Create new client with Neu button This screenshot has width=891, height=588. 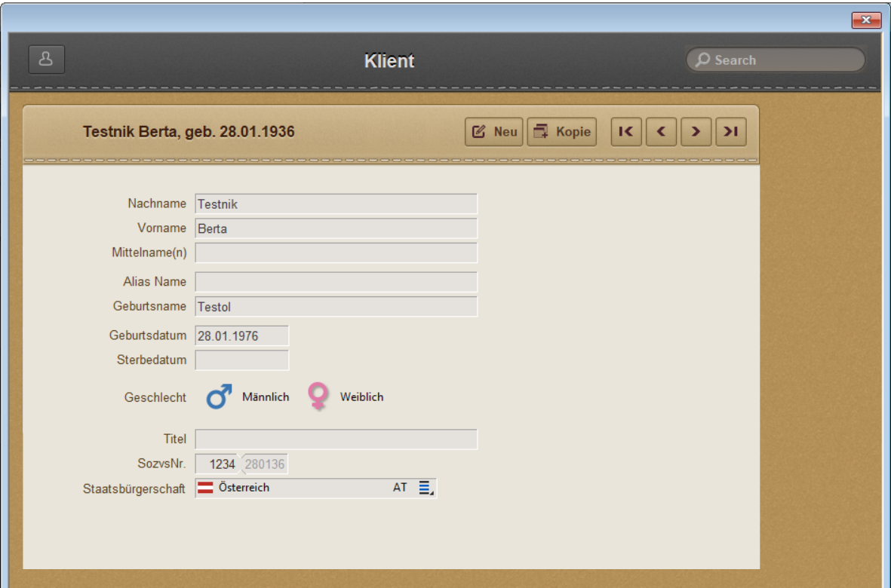click(494, 132)
